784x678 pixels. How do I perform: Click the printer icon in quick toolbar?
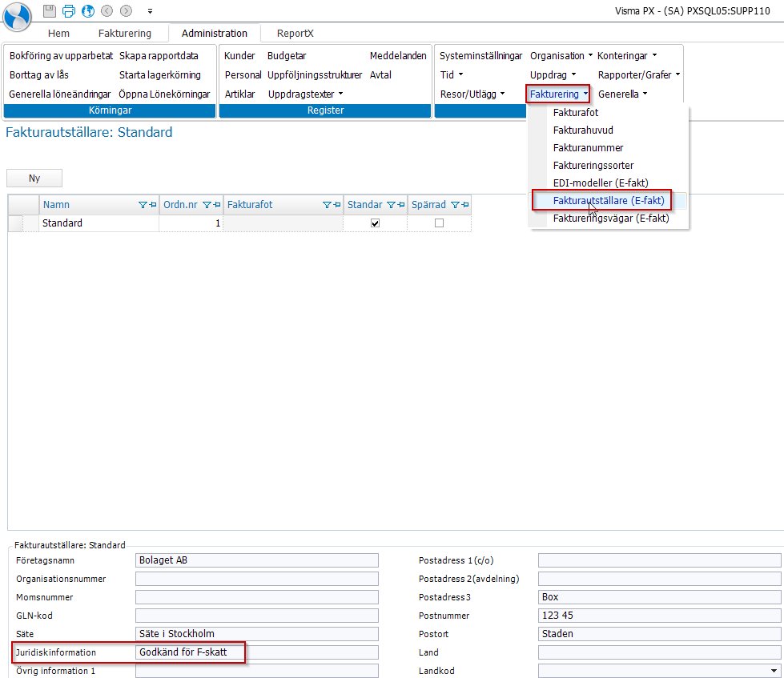pos(69,11)
